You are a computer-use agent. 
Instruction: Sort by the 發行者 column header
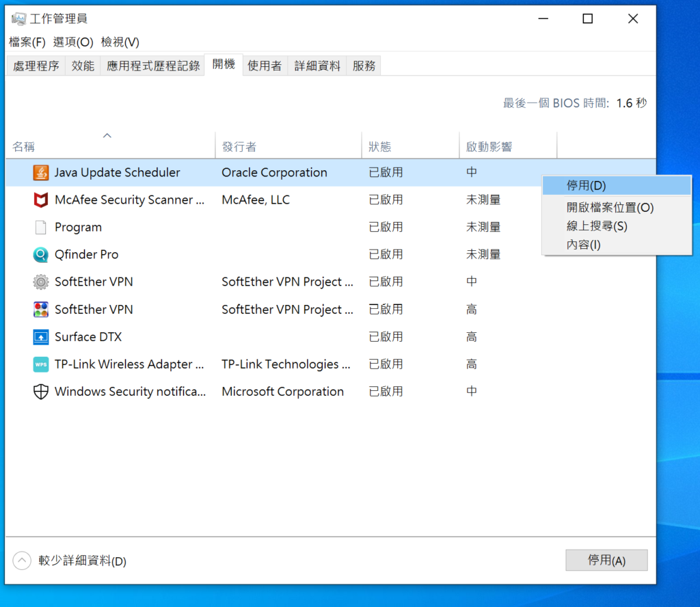[288, 145]
